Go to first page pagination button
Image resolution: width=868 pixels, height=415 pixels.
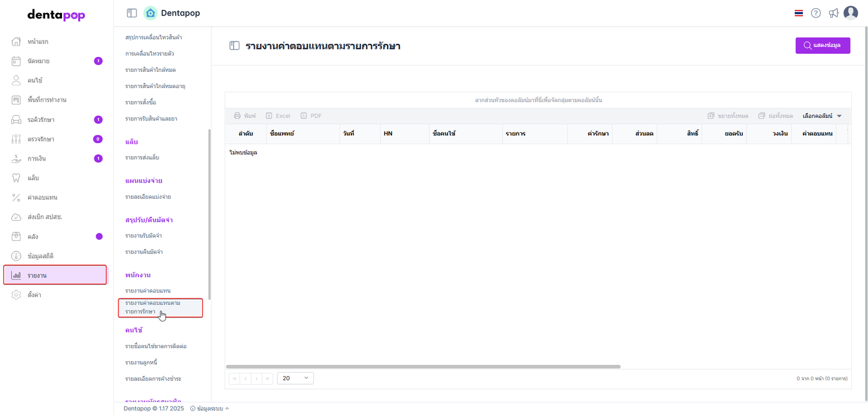click(x=234, y=378)
